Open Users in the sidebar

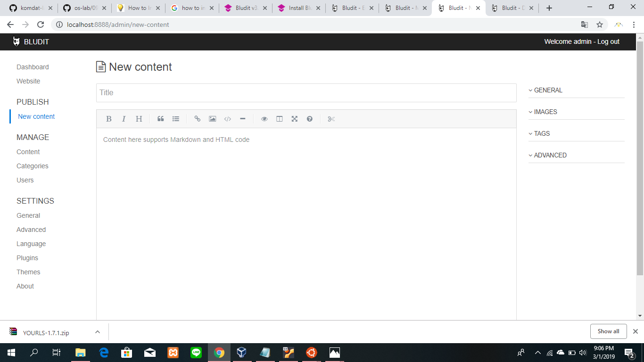point(25,180)
